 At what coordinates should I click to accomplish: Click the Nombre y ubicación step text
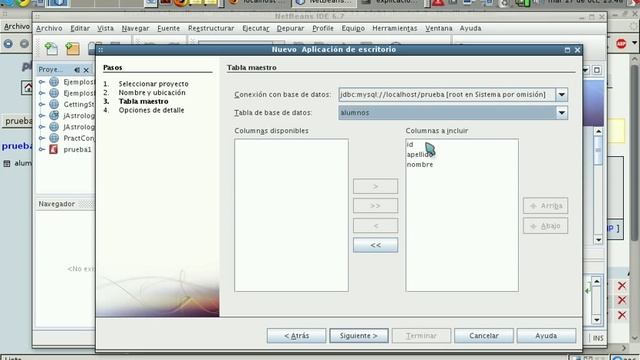click(x=152, y=93)
